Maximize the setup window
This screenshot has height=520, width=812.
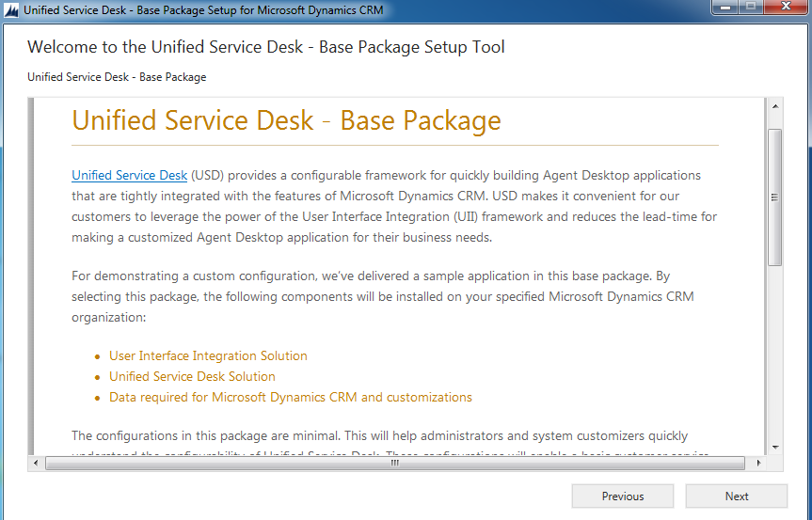(x=751, y=8)
